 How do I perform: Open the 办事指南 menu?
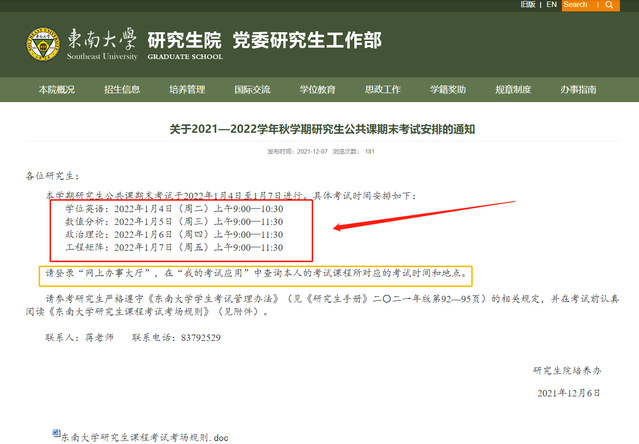(x=578, y=90)
